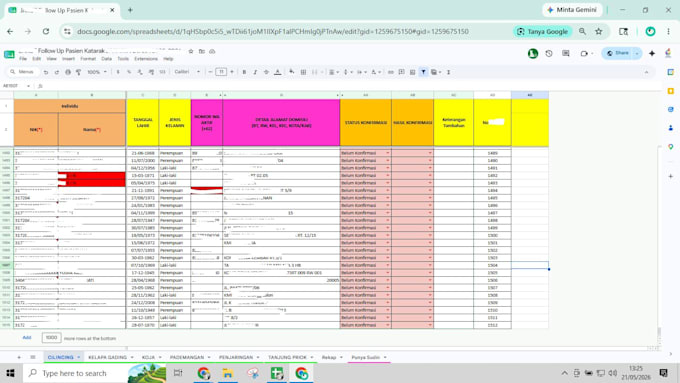Screen dimensions: 680x383
Task: Insert a comment from the toolbar
Action: coord(402,72)
